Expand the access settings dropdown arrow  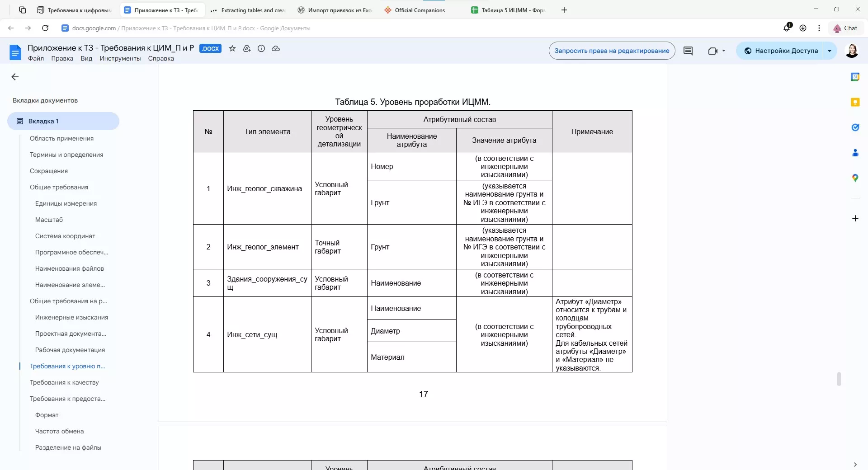pyautogui.click(x=830, y=51)
